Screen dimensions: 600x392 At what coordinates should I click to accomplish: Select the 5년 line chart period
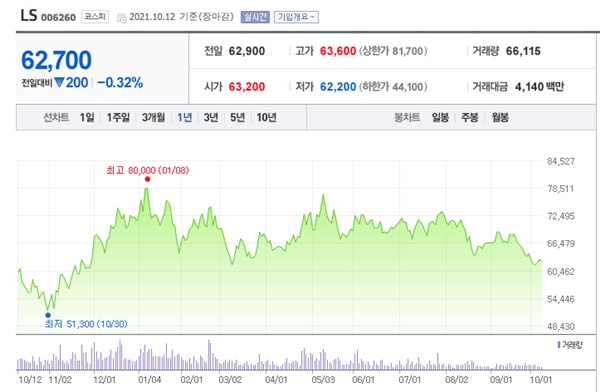(237, 117)
